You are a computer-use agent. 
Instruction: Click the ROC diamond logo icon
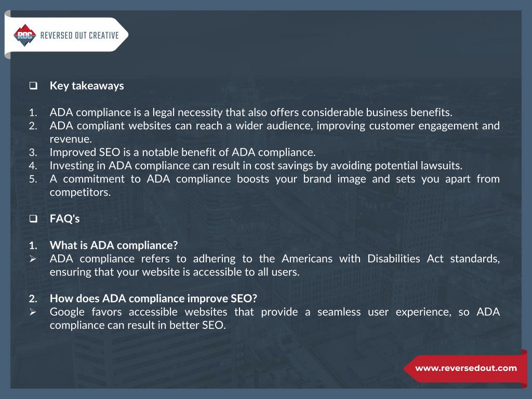click(x=25, y=35)
